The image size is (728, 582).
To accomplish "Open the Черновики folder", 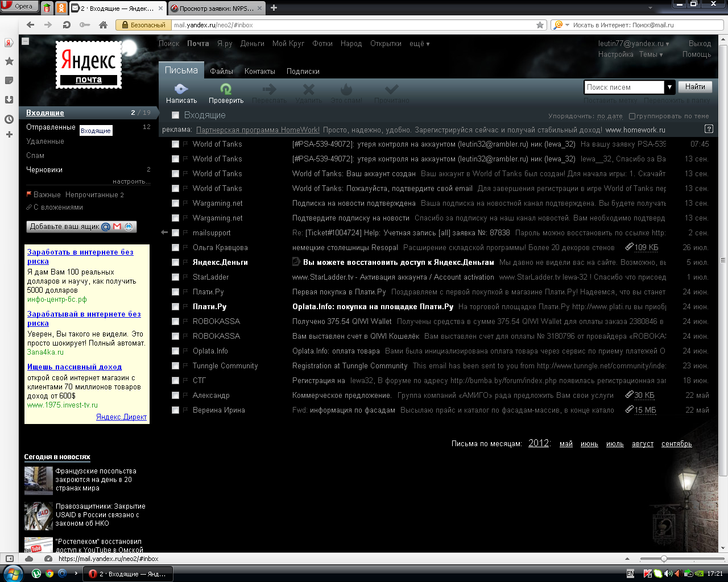I will 44,170.
